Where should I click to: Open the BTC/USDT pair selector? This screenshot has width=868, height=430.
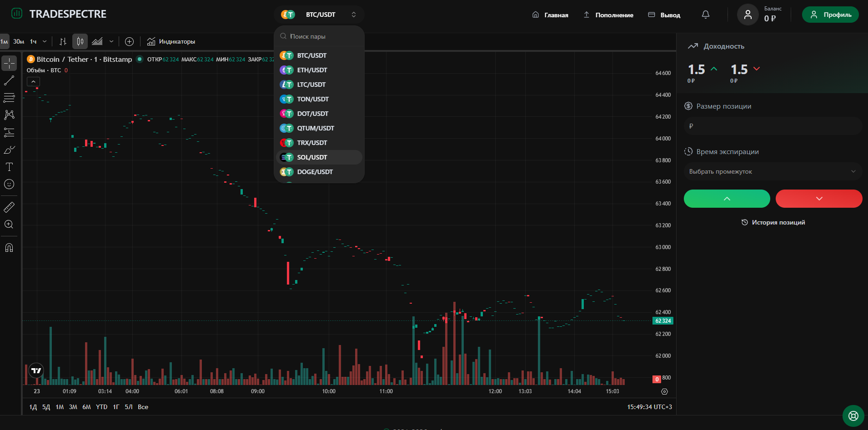(x=319, y=15)
